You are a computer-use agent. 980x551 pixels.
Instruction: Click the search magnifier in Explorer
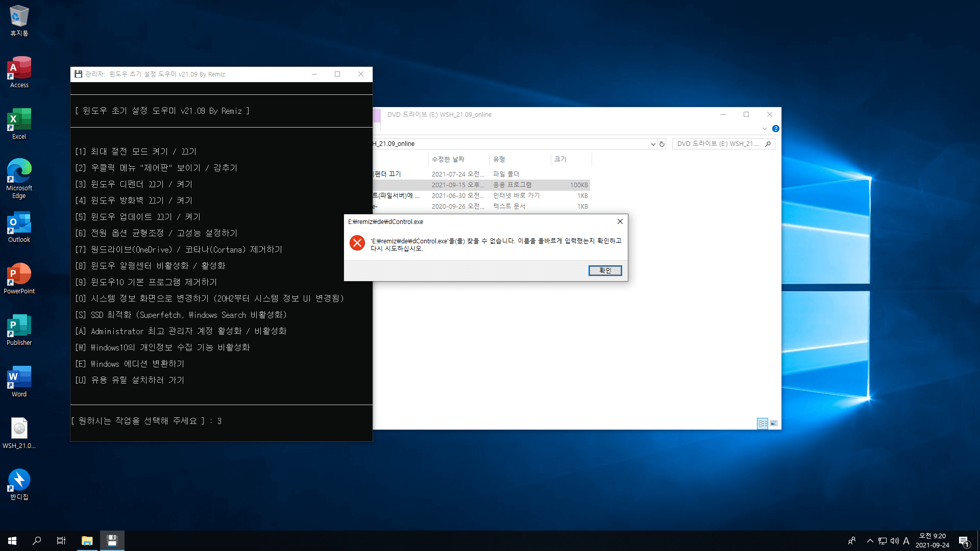point(768,144)
